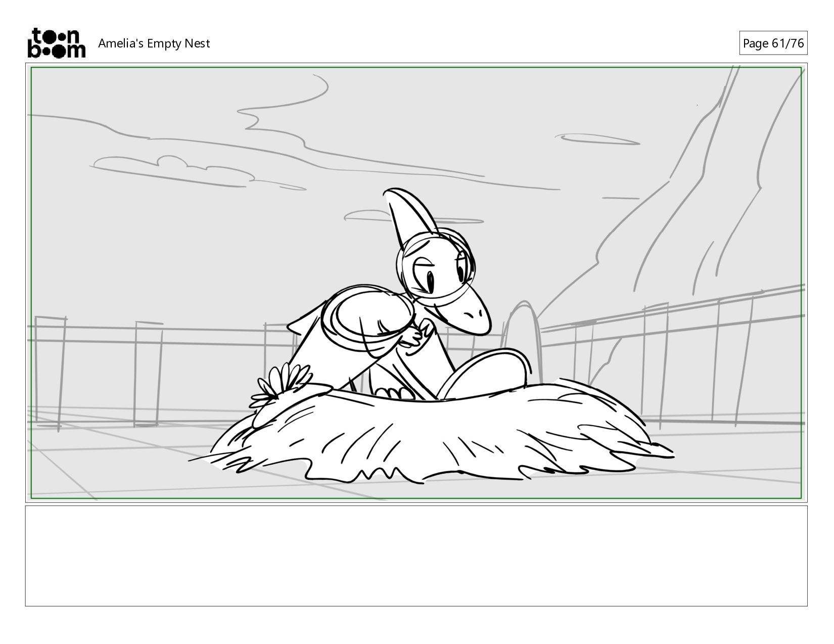Select the title 'Amelia's Empty Nest'
834x644 pixels.
point(154,43)
